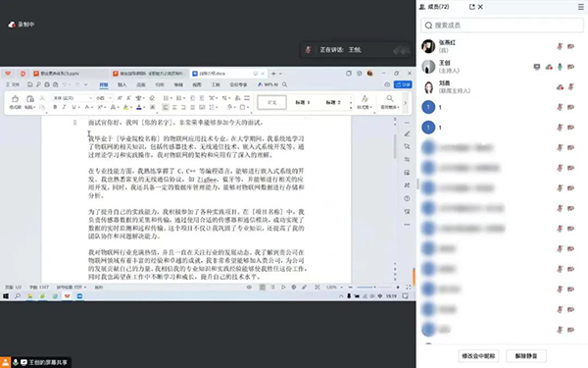Click the 解除静音 unmute button
The image size is (588, 368).
click(x=526, y=356)
